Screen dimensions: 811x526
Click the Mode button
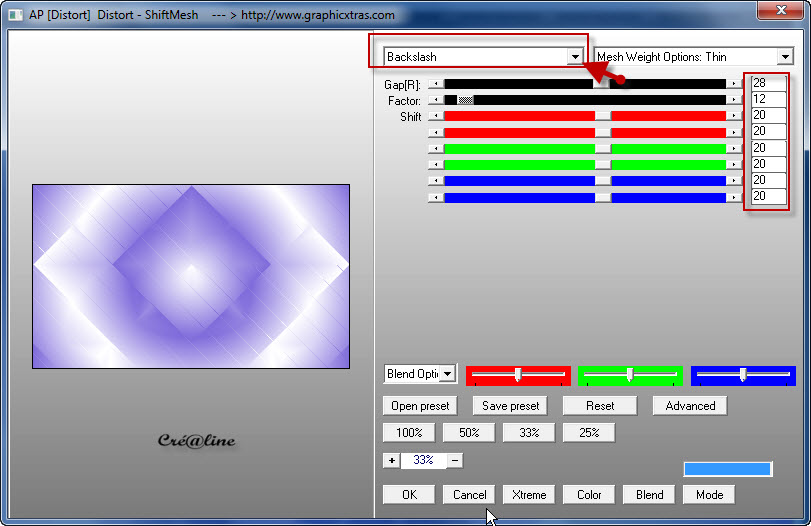709,494
